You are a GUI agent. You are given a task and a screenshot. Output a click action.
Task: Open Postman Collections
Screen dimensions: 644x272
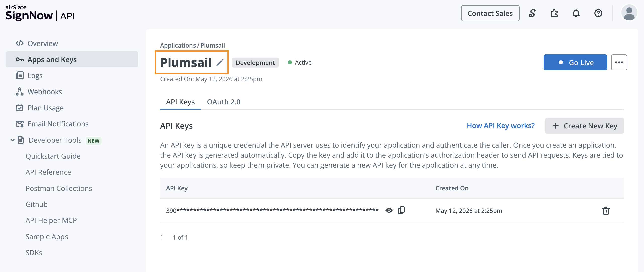click(59, 188)
